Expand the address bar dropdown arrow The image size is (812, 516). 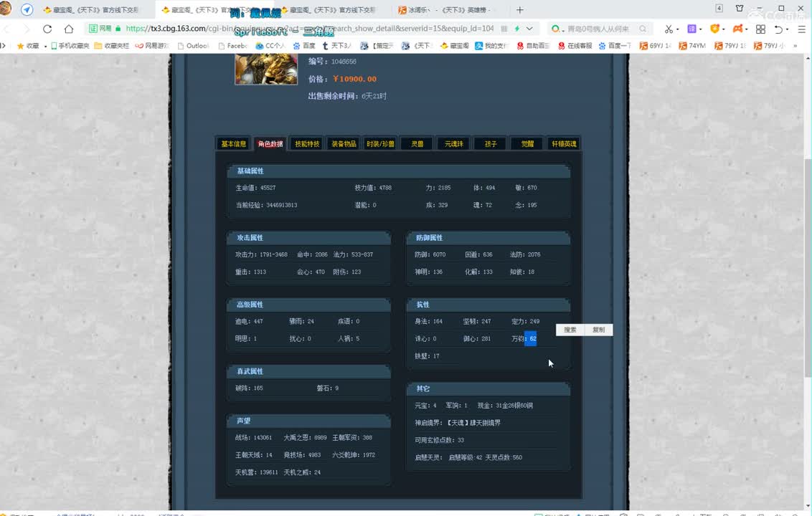coord(529,29)
